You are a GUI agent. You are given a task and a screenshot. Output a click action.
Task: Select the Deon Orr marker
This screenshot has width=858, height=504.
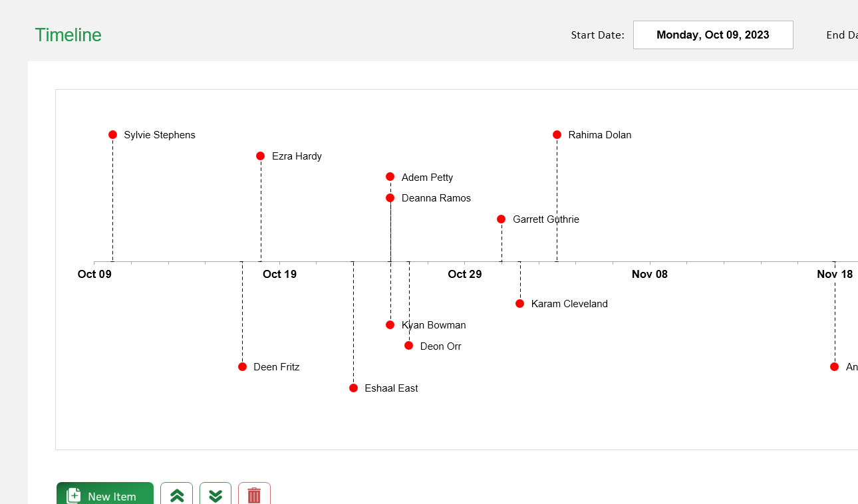coord(408,345)
